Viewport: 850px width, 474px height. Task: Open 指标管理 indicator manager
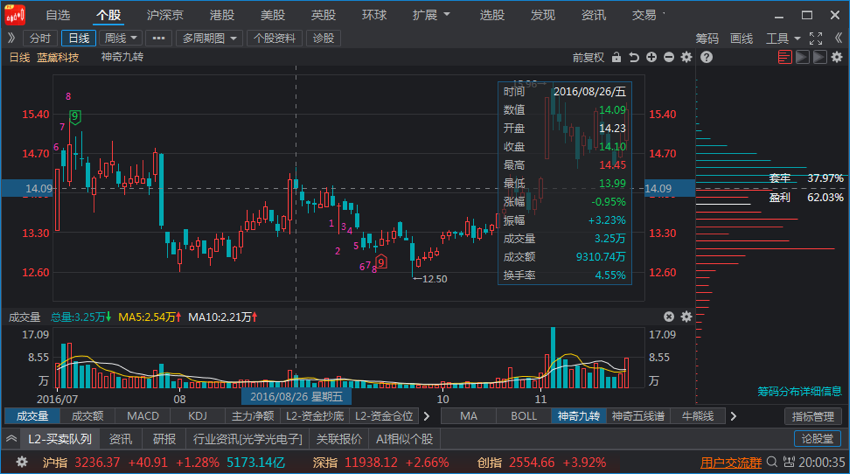(813, 416)
